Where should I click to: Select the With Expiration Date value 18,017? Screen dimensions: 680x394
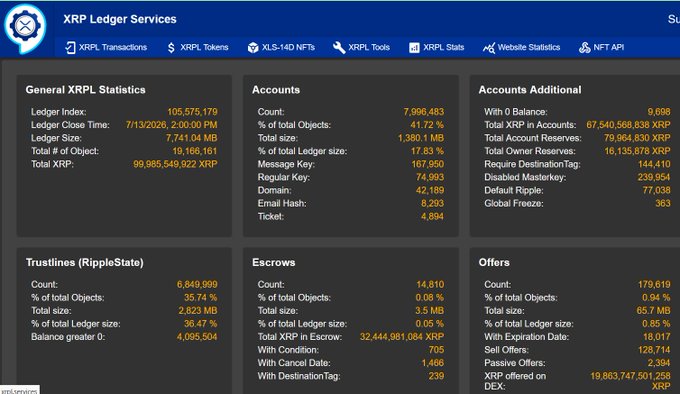pyautogui.click(x=657, y=336)
